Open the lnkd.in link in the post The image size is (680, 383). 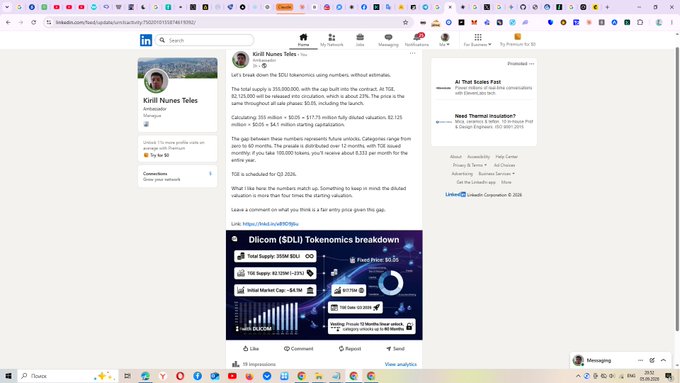(271, 224)
